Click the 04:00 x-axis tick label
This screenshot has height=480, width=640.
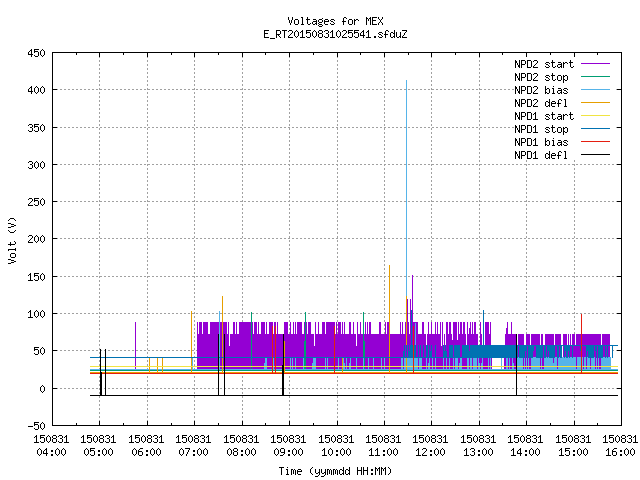(x=51, y=452)
